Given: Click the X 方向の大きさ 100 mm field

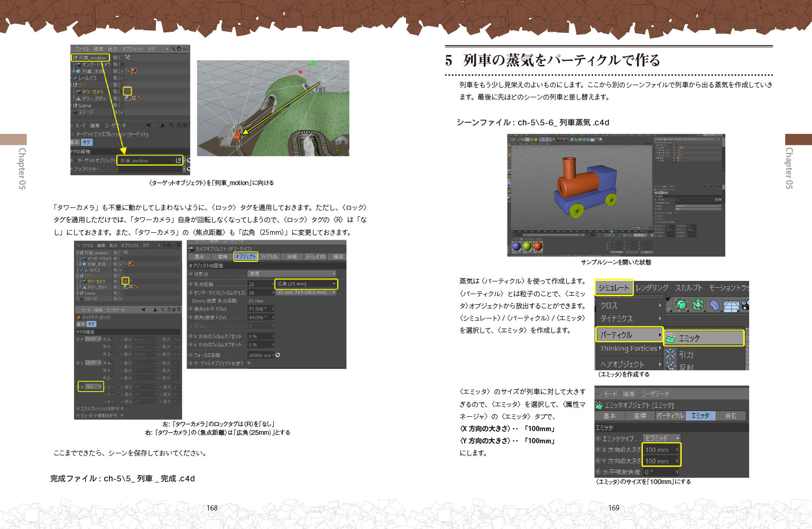Looking at the screenshot, I should click(x=661, y=450).
